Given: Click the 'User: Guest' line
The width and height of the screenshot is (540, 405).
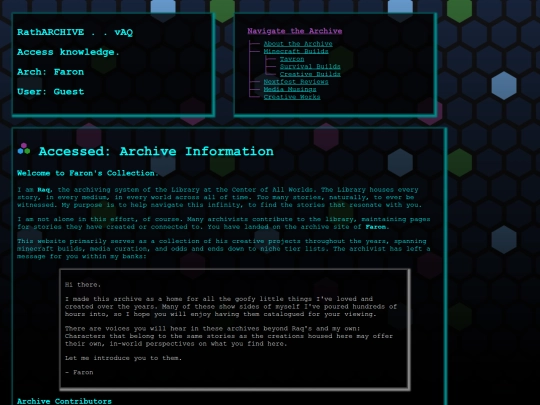Looking at the screenshot, I should (x=51, y=92).
